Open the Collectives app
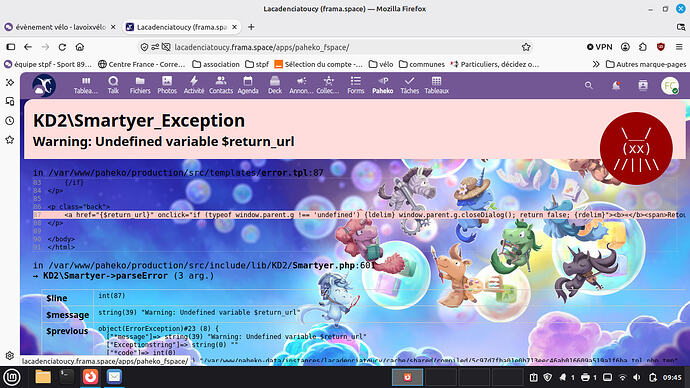This screenshot has height=388, width=690. click(x=328, y=85)
